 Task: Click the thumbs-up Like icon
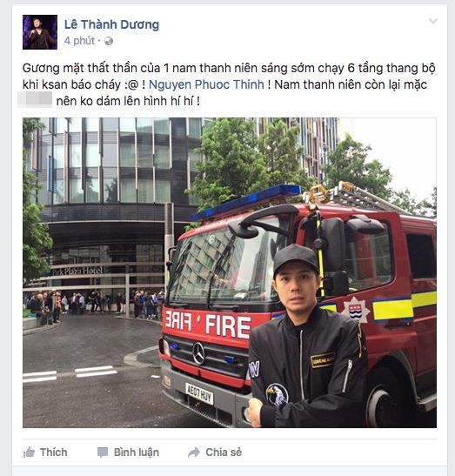click(29, 453)
